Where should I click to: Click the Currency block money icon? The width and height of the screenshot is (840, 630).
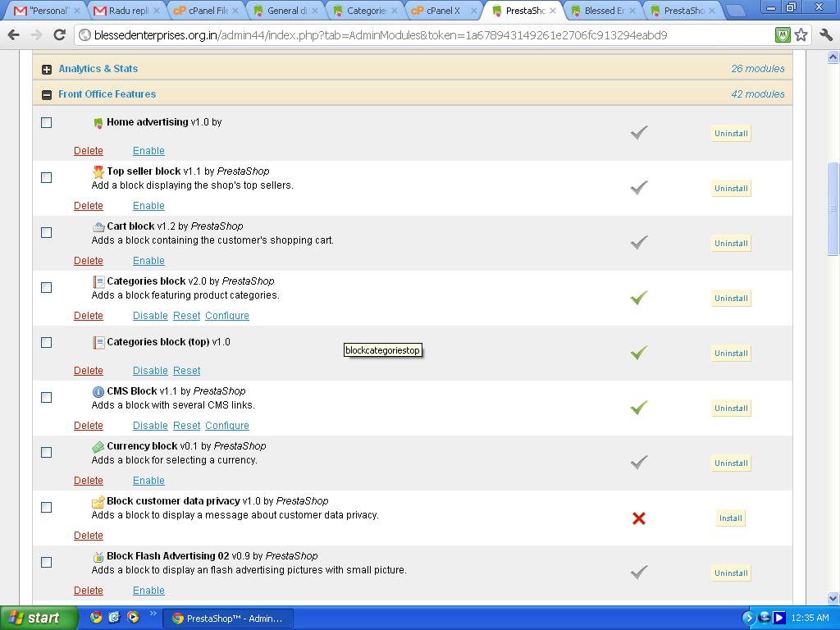[x=98, y=446]
